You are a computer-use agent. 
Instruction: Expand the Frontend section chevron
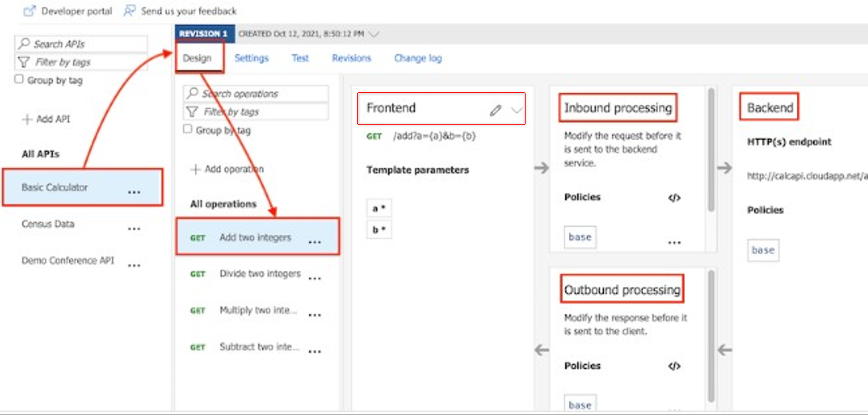[516, 110]
